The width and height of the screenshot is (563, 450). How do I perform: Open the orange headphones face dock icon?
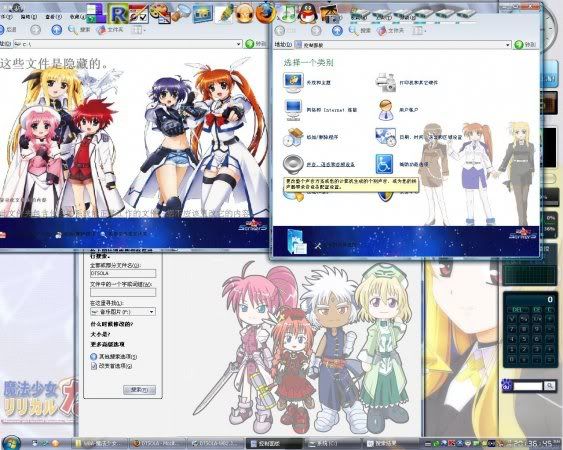(244, 14)
